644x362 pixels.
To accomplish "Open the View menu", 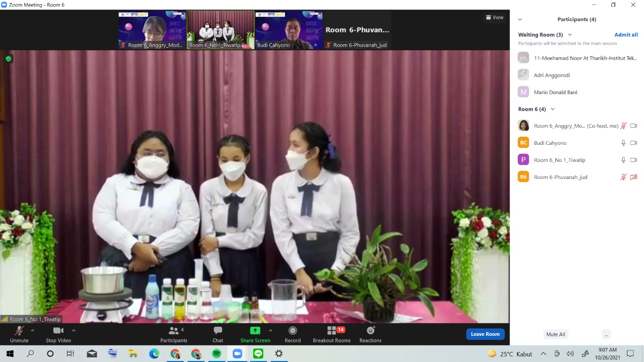I will (495, 17).
